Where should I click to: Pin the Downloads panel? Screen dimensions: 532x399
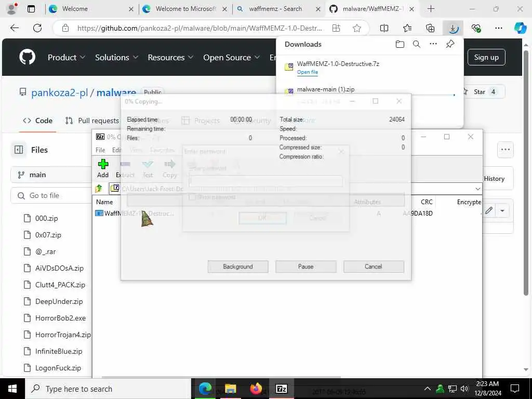(450, 44)
